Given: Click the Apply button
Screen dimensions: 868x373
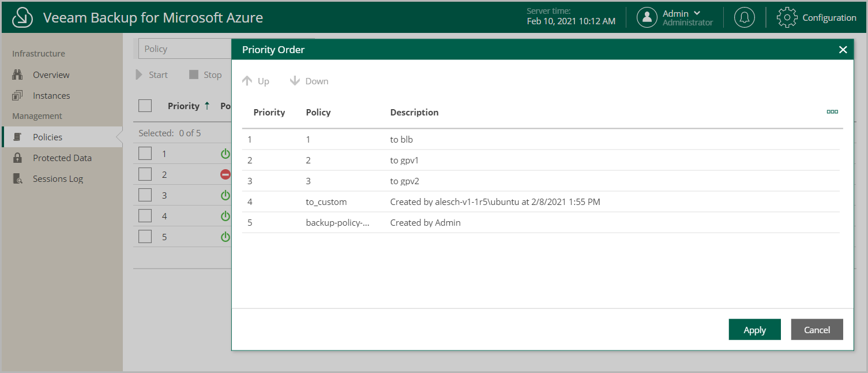Looking at the screenshot, I should [754, 330].
